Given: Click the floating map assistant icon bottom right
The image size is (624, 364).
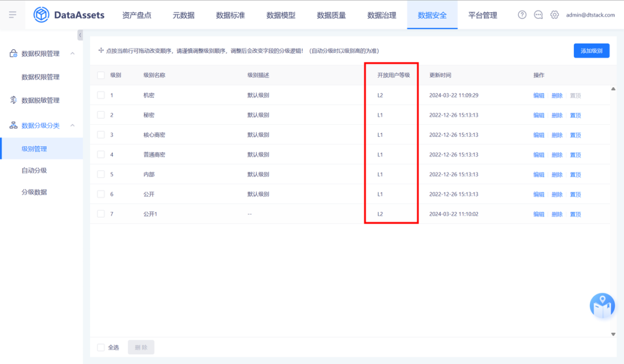Looking at the screenshot, I should pyautogui.click(x=602, y=305).
